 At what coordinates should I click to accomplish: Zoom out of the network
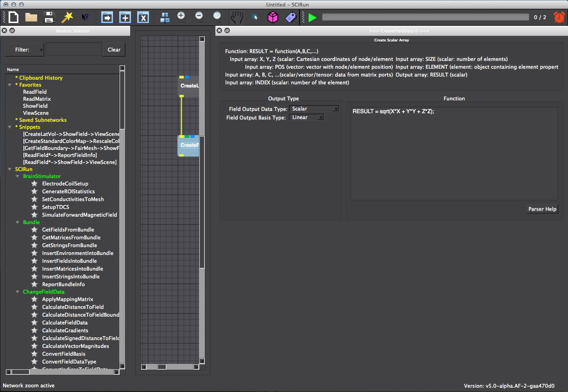200,16
